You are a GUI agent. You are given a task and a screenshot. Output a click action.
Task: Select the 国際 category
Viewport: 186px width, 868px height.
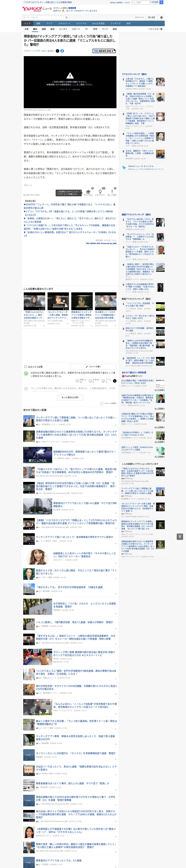[44, 29]
